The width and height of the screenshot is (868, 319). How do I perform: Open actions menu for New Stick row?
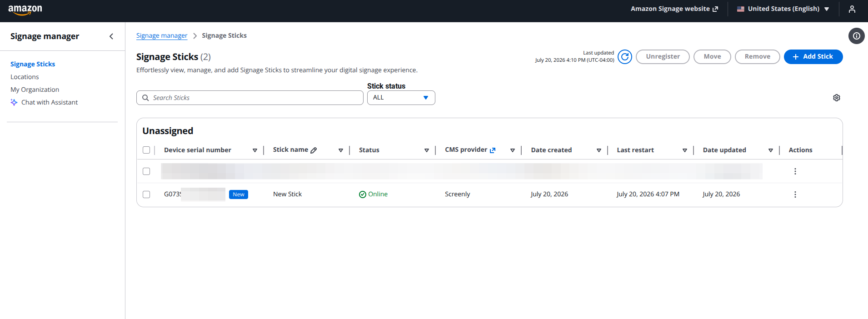pyautogui.click(x=795, y=194)
